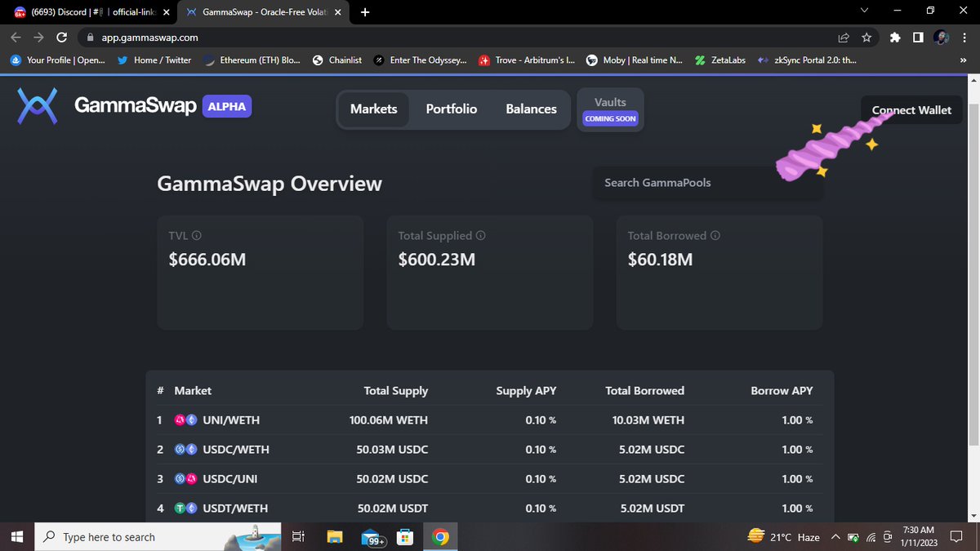Screen dimensions: 980x551
Task: Click the GammaSwap logo icon
Action: 38,107
